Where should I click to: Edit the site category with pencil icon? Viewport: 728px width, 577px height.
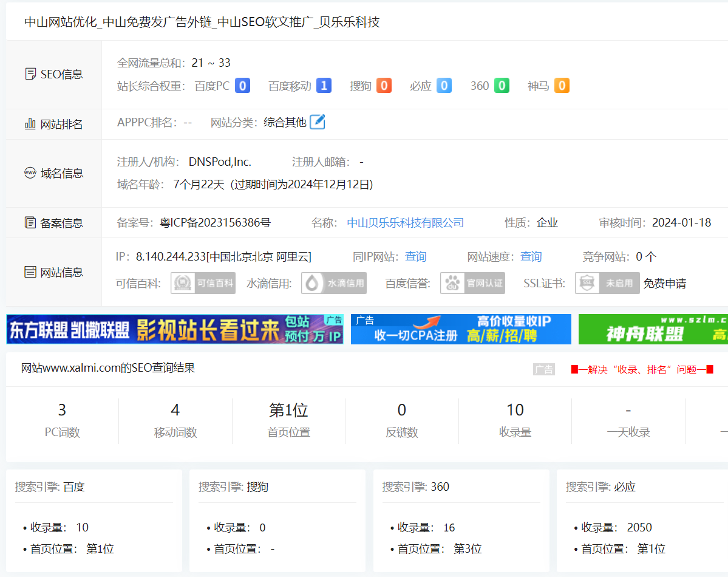(317, 122)
